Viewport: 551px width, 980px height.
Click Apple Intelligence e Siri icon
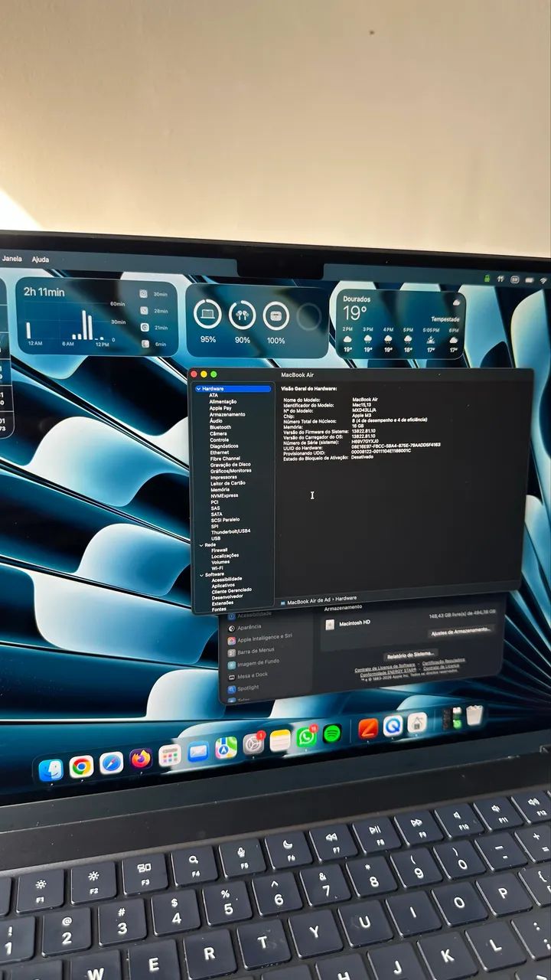pyautogui.click(x=231, y=640)
